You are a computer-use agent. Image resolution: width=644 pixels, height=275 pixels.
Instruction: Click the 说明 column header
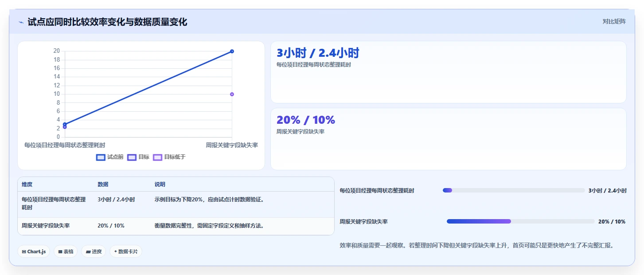[x=160, y=185]
